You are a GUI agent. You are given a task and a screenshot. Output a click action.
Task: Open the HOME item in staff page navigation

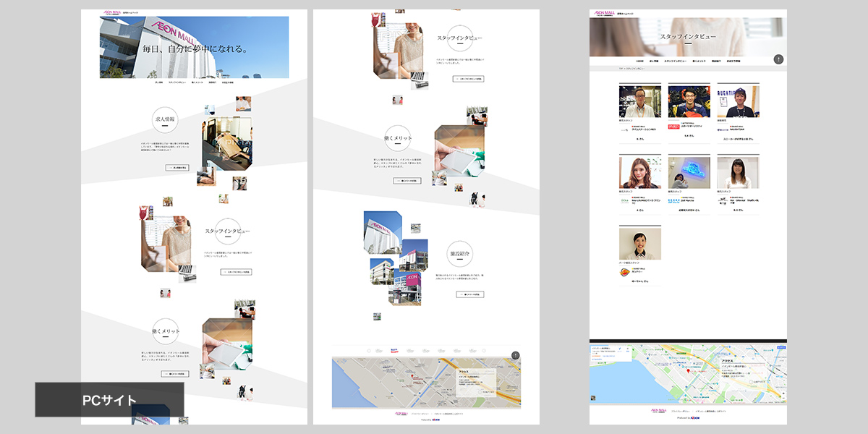tap(639, 61)
